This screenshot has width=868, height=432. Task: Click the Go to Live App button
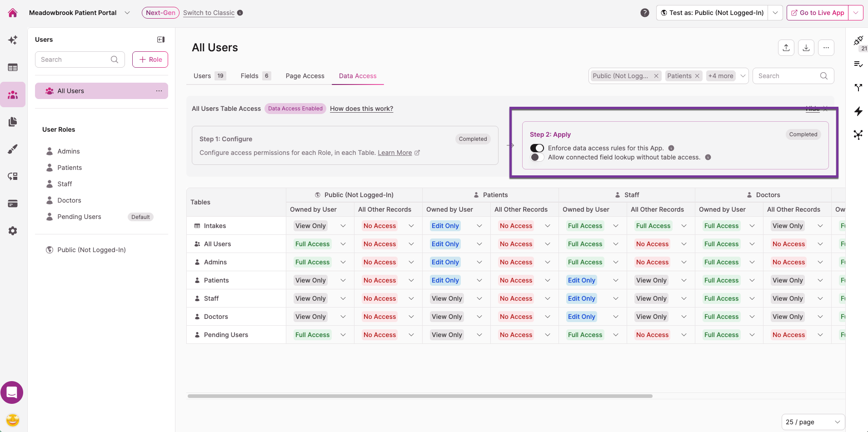[x=818, y=13]
